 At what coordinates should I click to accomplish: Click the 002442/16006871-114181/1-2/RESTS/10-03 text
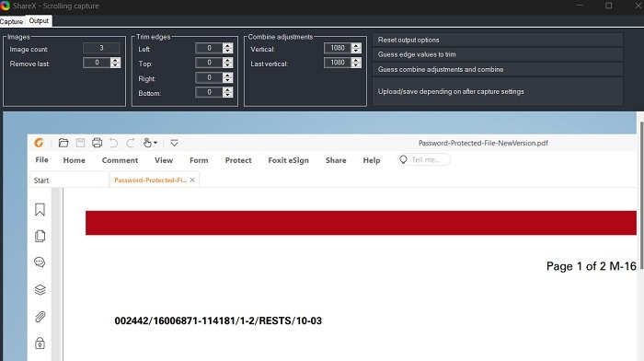click(218, 320)
